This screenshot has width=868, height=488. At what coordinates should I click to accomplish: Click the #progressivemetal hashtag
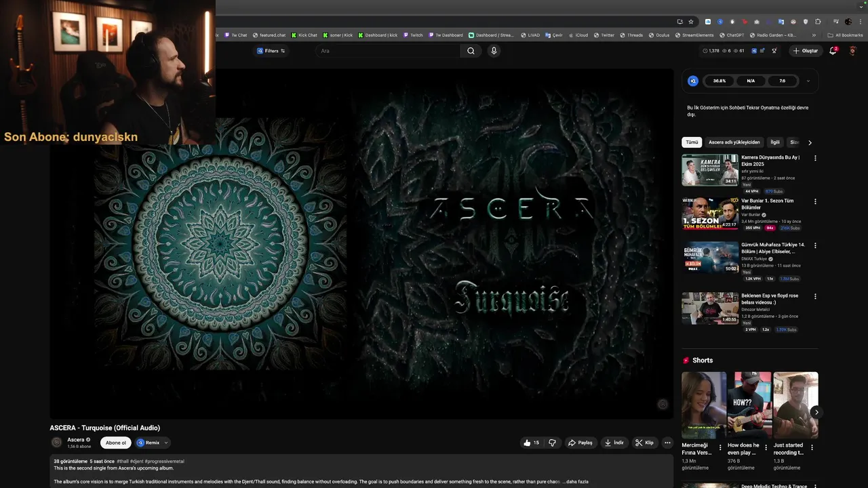click(164, 461)
